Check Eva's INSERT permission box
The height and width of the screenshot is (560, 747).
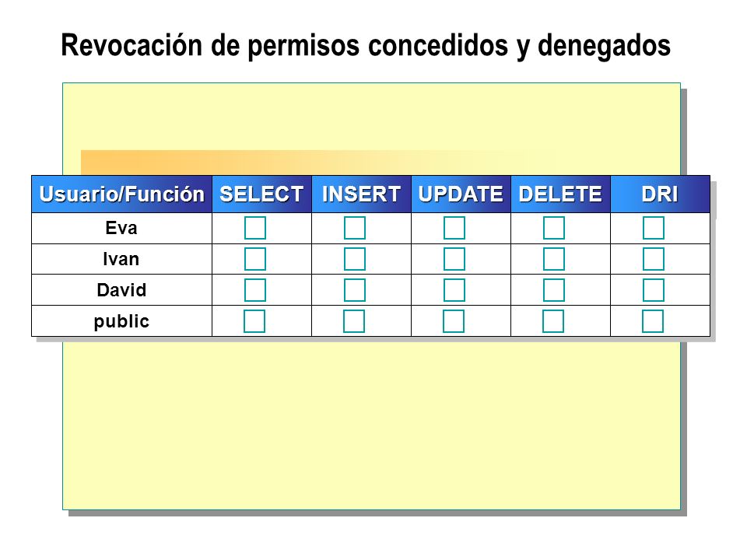tap(355, 228)
